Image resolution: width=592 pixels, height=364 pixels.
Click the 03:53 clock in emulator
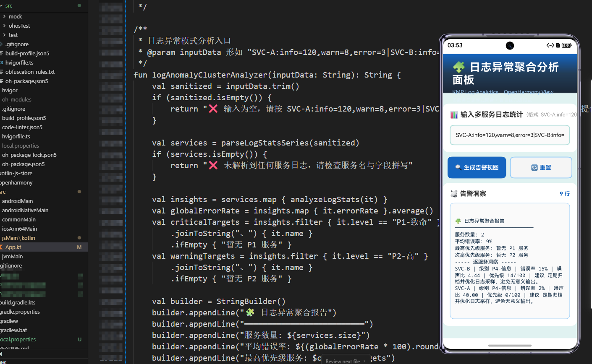click(x=455, y=45)
